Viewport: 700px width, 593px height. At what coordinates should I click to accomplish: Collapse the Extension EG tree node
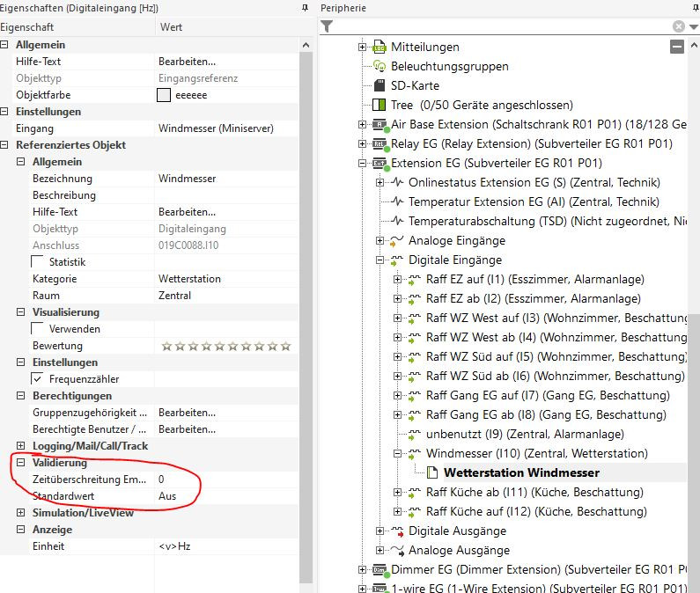(362, 163)
